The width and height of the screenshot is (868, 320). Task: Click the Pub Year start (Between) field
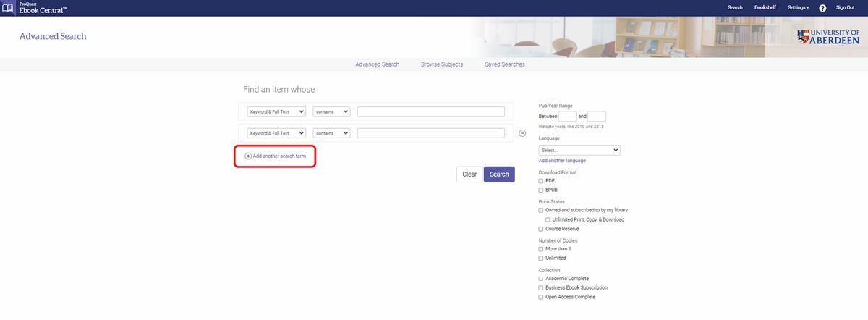(x=568, y=116)
